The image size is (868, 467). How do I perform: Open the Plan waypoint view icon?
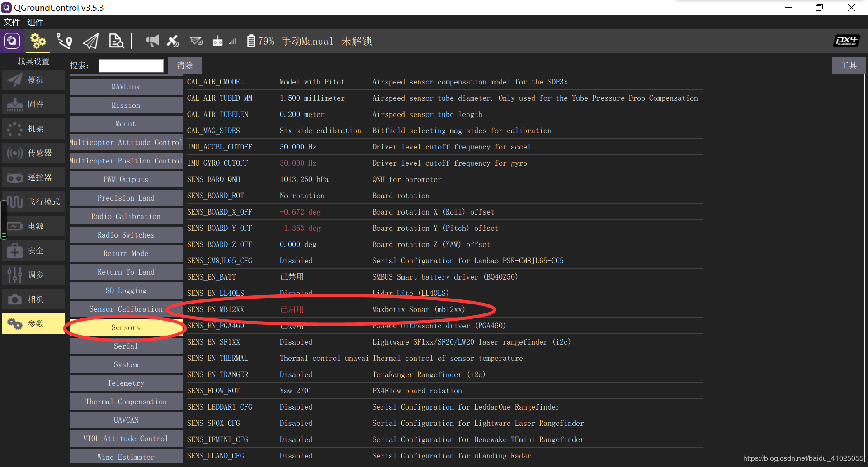coord(64,41)
